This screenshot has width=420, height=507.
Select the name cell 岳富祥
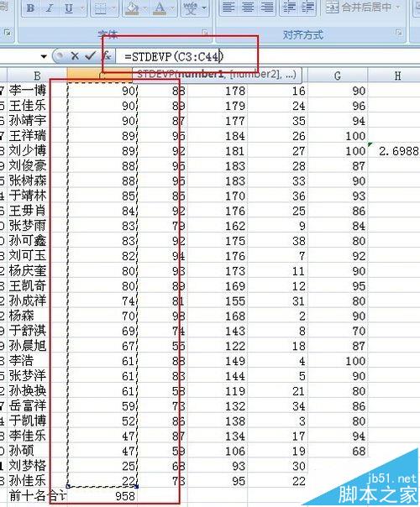[37, 406]
